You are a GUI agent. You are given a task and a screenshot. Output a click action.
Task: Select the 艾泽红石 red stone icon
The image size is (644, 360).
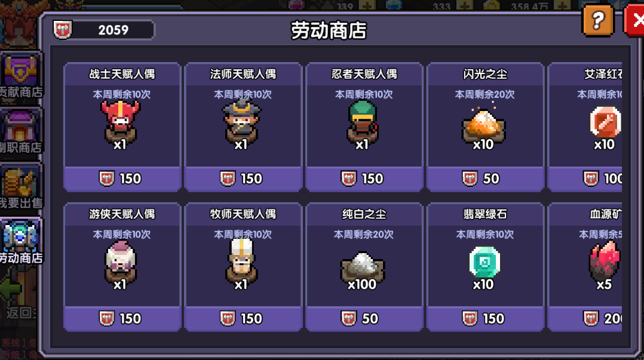point(605,122)
